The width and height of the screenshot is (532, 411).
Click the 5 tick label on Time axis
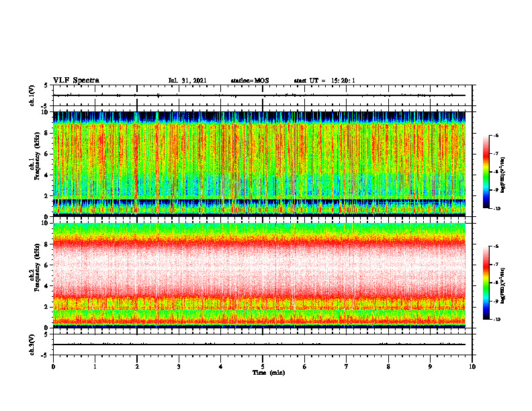click(x=263, y=367)
